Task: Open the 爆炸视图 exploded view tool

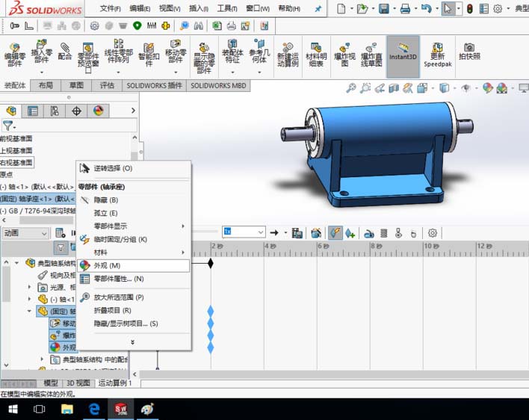Action: click(345, 52)
